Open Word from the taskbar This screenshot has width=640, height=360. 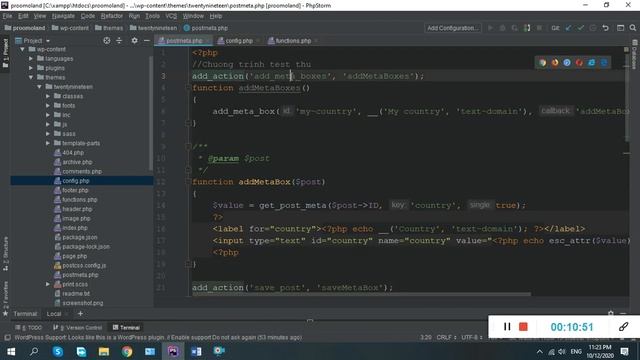point(196,351)
